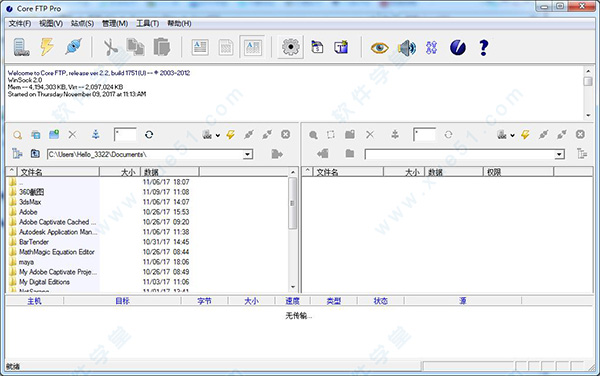Click the 状态 transfer queue column header
The width and height of the screenshot is (600, 376).
[380, 301]
